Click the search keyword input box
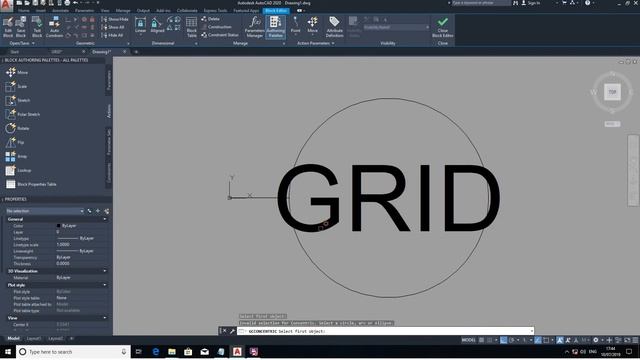This screenshot has width=640, height=360. tap(480, 3)
